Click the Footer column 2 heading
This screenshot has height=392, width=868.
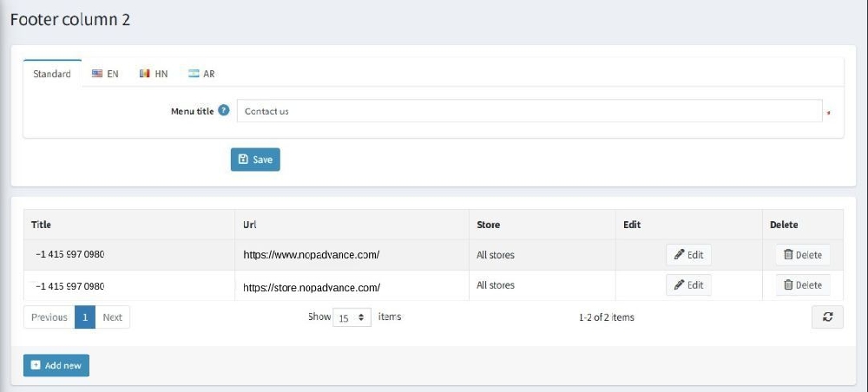[70, 20]
